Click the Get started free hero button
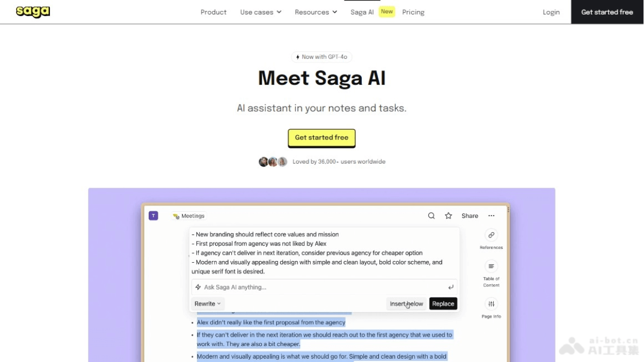 click(x=321, y=138)
